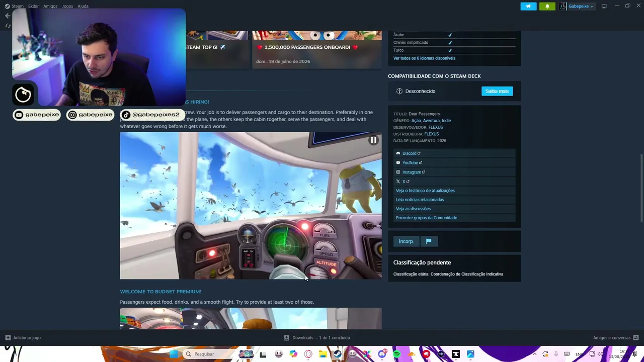Click the taskbar volume icon
Image resolution: width=644 pixels, height=362 pixels.
tap(599, 354)
